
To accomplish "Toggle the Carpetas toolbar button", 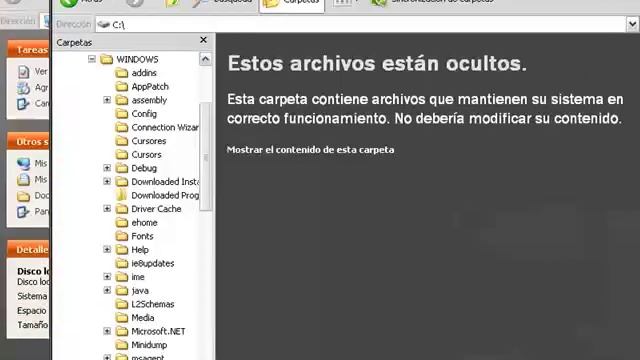I will pos(292,5).
